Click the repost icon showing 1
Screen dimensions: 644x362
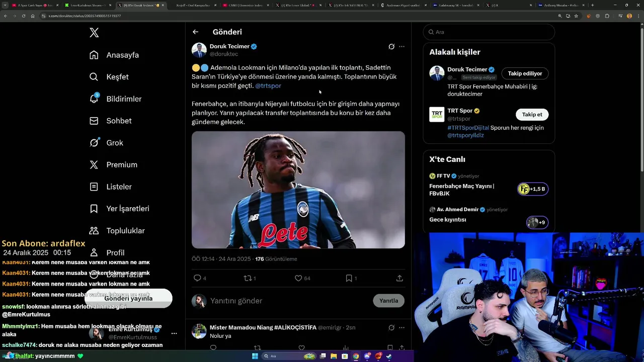click(x=248, y=278)
